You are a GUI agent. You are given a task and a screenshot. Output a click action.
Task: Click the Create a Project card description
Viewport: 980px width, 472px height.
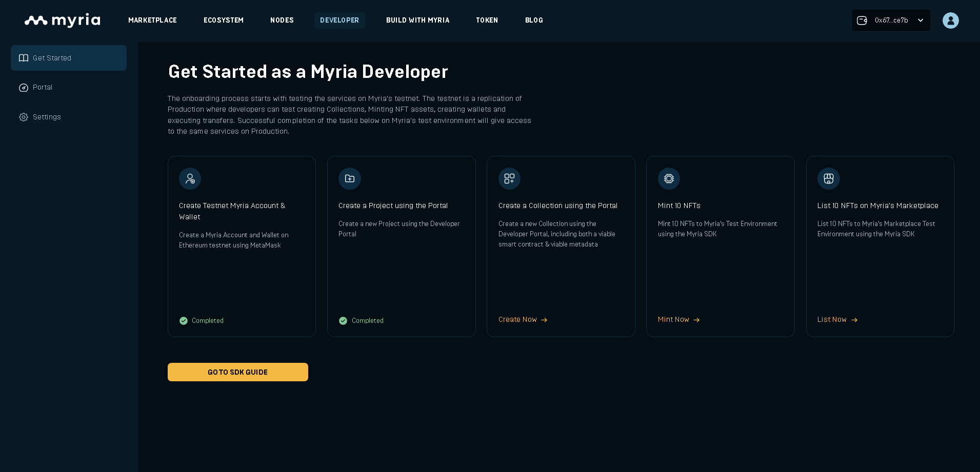pyautogui.click(x=399, y=229)
